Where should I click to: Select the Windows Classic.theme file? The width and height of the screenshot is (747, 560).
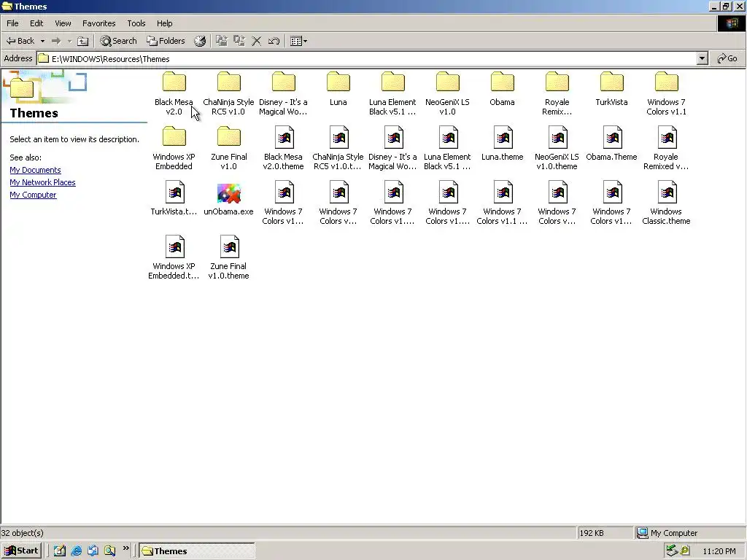667,203
